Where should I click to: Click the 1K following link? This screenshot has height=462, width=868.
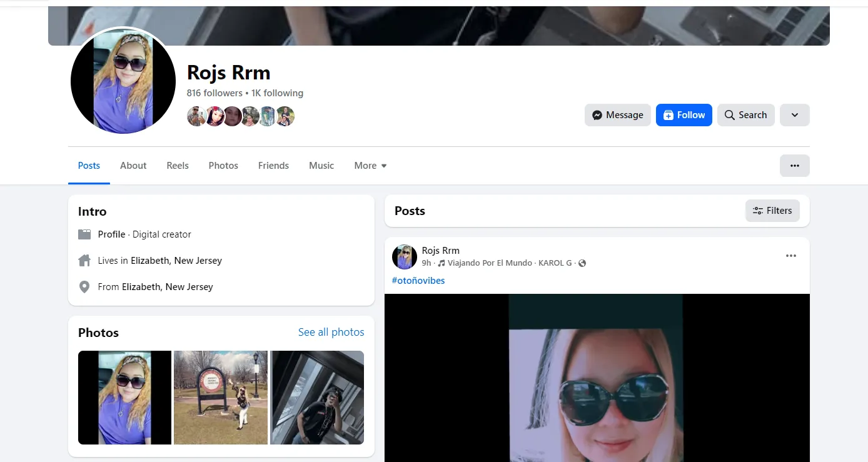pos(277,93)
